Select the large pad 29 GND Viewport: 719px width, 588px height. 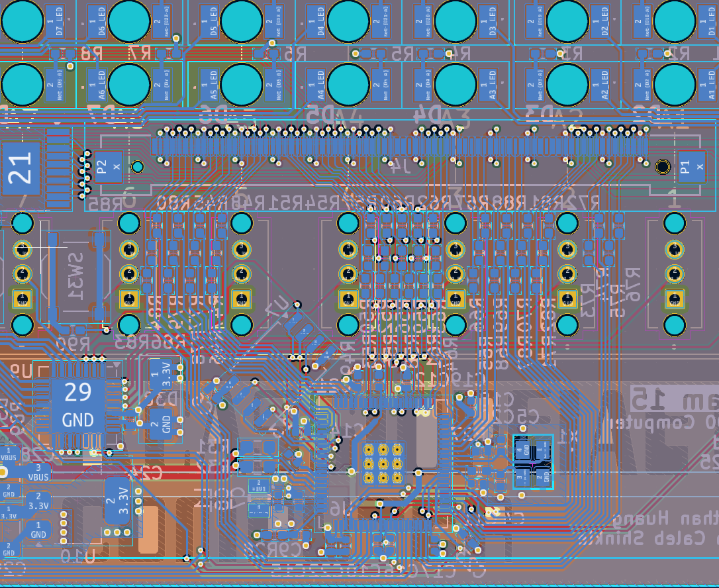(78, 405)
